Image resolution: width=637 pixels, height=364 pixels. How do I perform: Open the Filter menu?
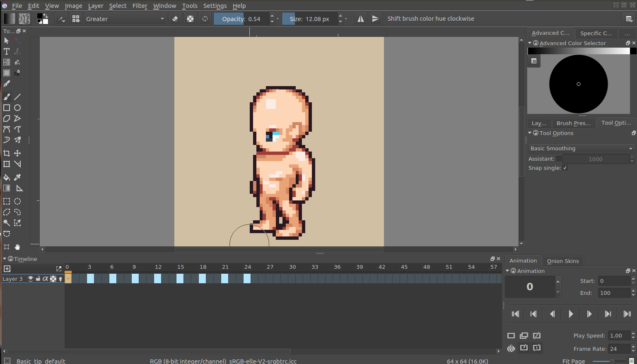click(140, 5)
